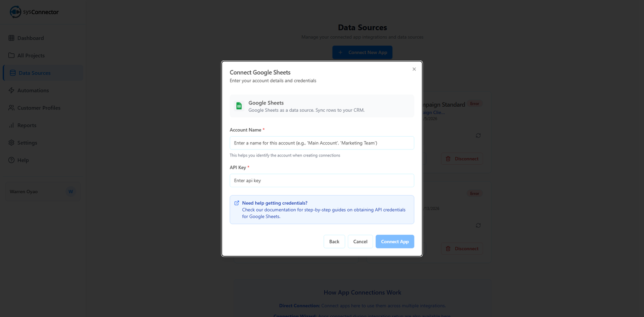Click the Customer Profiles people icon
Image resolution: width=644 pixels, height=317 pixels.
coord(11,108)
